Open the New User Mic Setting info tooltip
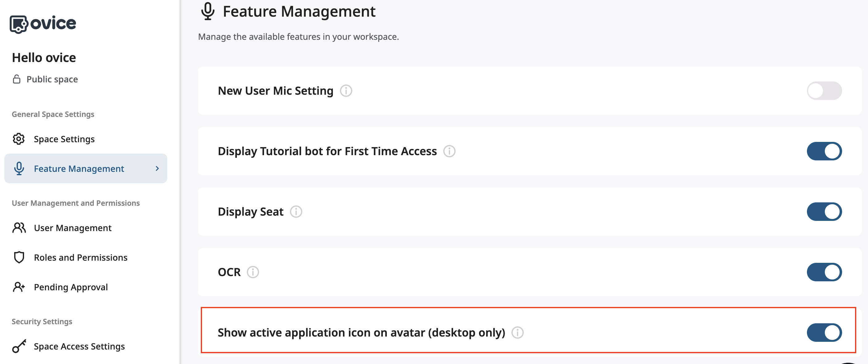Screen dimensions: 868x364 click(346, 91)
